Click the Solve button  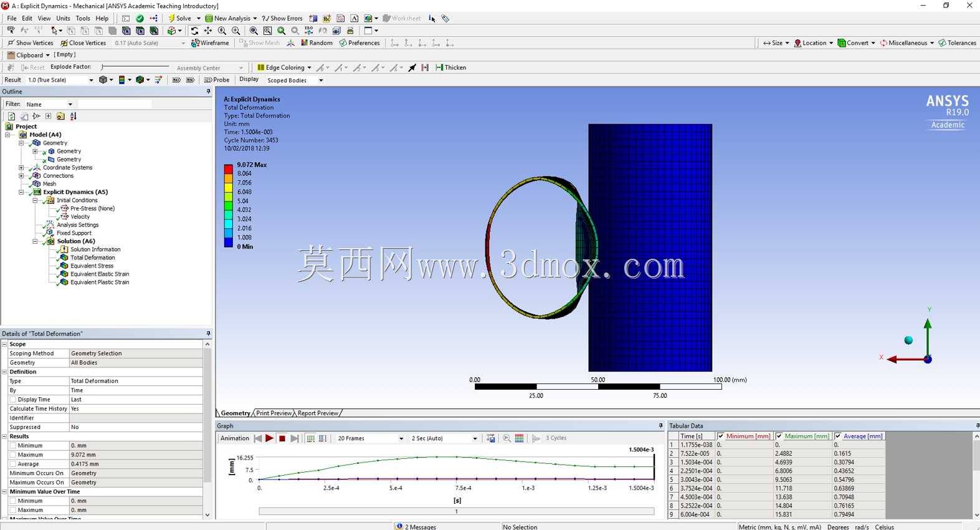click(x=179, y=19)
